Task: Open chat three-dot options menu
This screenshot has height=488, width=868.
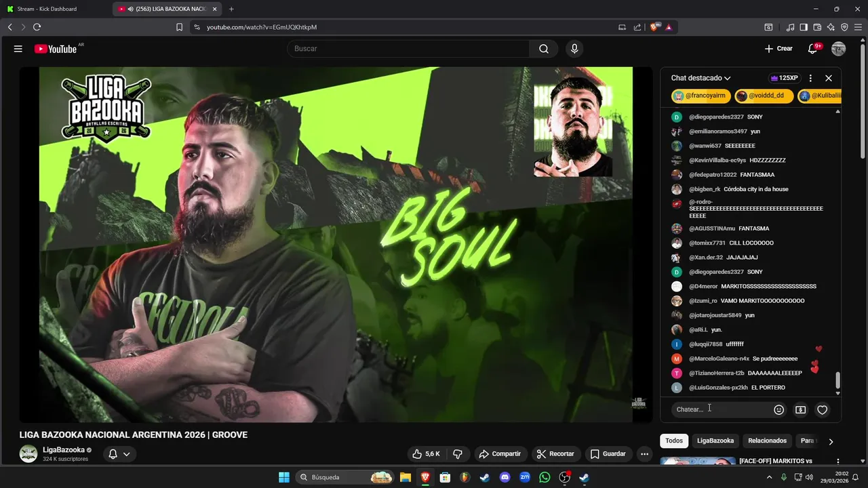Action: [x=810, y=78]
